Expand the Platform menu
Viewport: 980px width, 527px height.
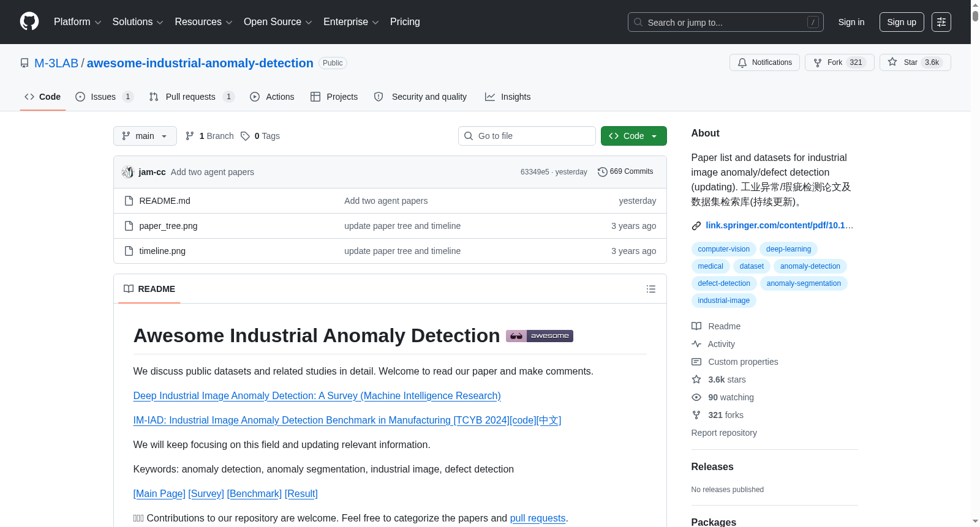click(x=78, y=22)
